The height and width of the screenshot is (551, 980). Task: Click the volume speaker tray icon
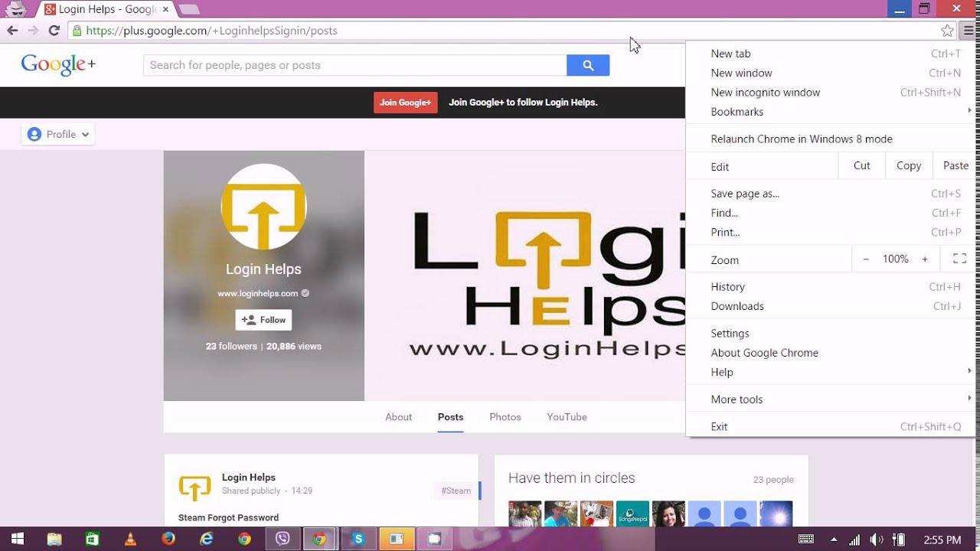pyautogui.click(x=877, y=540)
